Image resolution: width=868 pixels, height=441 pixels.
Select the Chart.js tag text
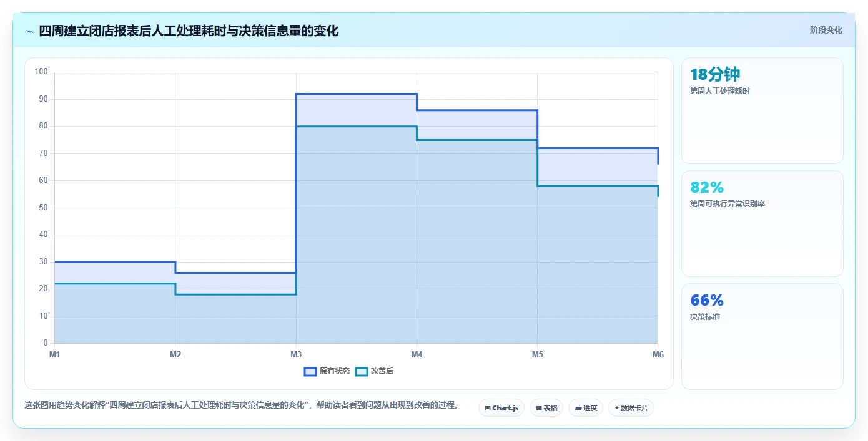click(x=505, y=409)
